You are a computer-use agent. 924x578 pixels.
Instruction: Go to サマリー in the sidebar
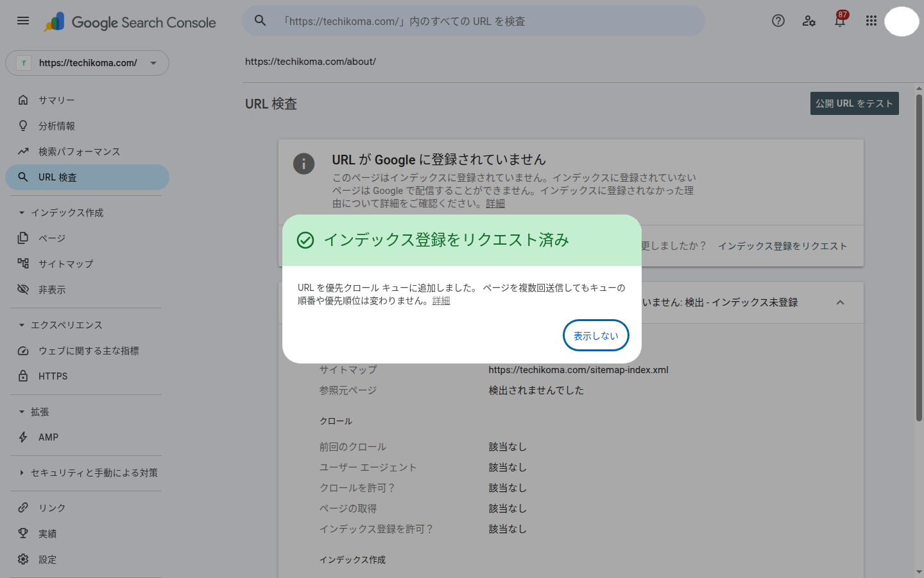tap(87, 100)
